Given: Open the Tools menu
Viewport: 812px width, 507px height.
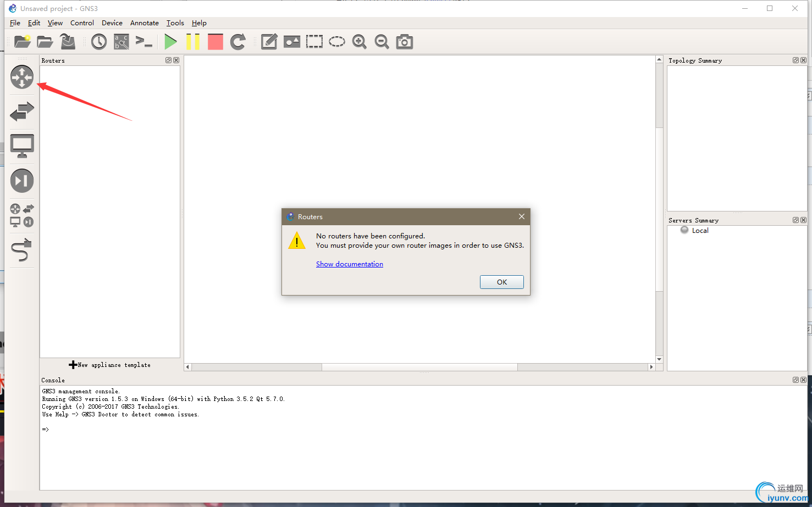Looking at the screenshot, I should [x=175, y=23].
